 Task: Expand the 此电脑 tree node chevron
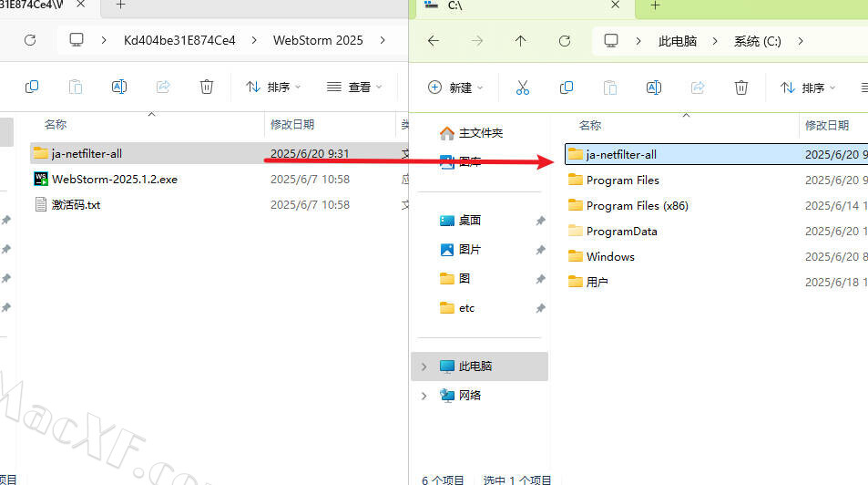(424, 366)
